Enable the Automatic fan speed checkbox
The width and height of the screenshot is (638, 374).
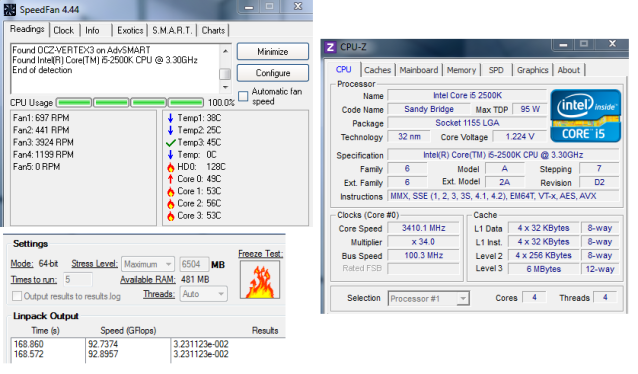click(x=243, y=96)
